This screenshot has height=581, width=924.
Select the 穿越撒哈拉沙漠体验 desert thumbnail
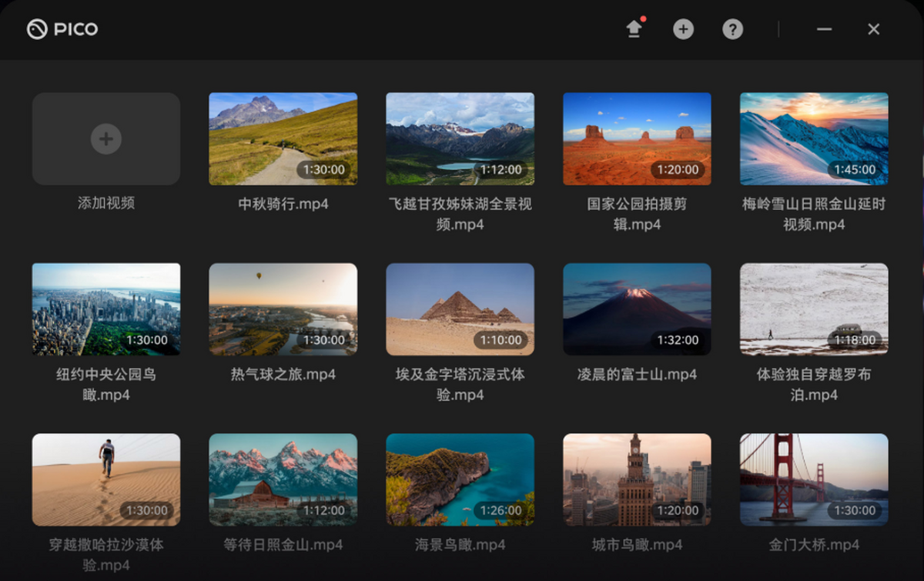[x=106, y=479]
